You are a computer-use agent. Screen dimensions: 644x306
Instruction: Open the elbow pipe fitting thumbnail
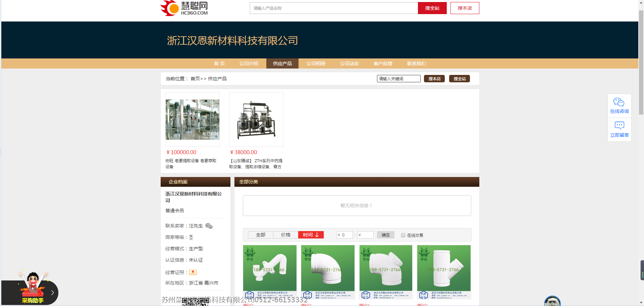click(328, 272)
